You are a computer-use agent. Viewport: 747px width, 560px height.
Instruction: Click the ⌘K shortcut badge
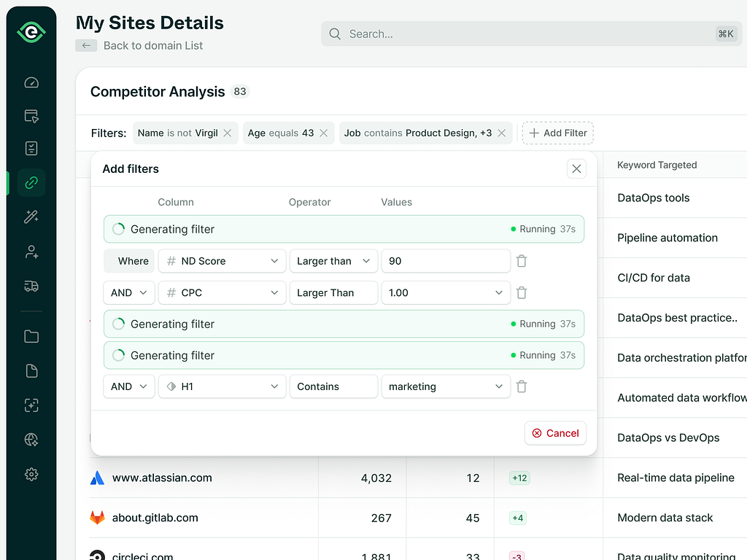[726, 34]
